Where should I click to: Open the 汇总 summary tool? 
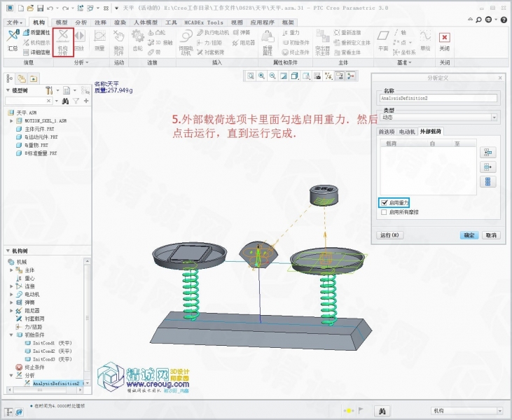13,40
